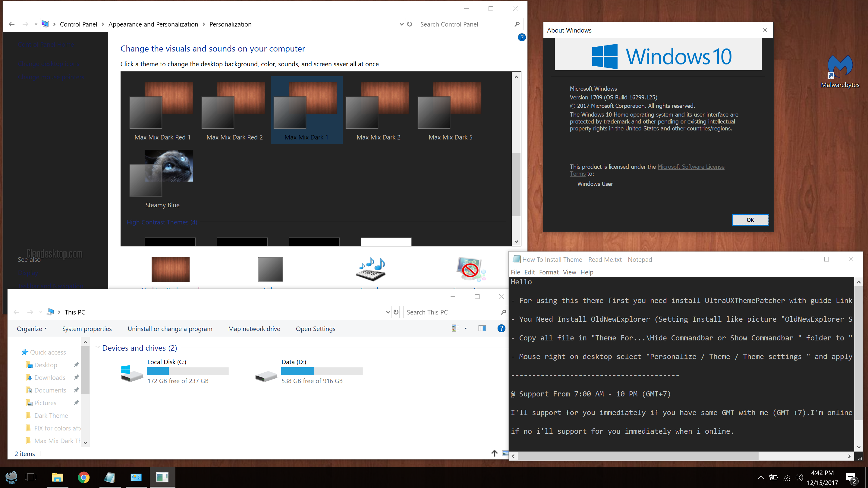This screenshot has width=868, height=488.
Task: Open Quick access in navigation pane
Action: click(48, 352)
